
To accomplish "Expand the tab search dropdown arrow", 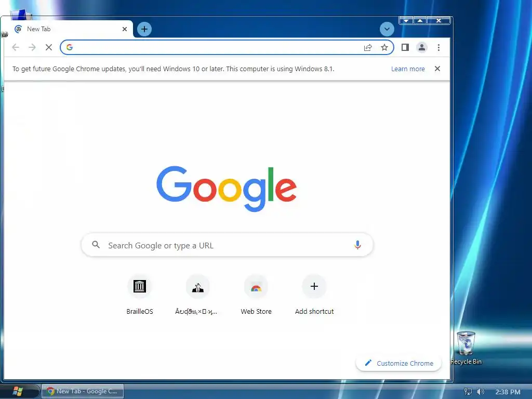I will 387,29.
